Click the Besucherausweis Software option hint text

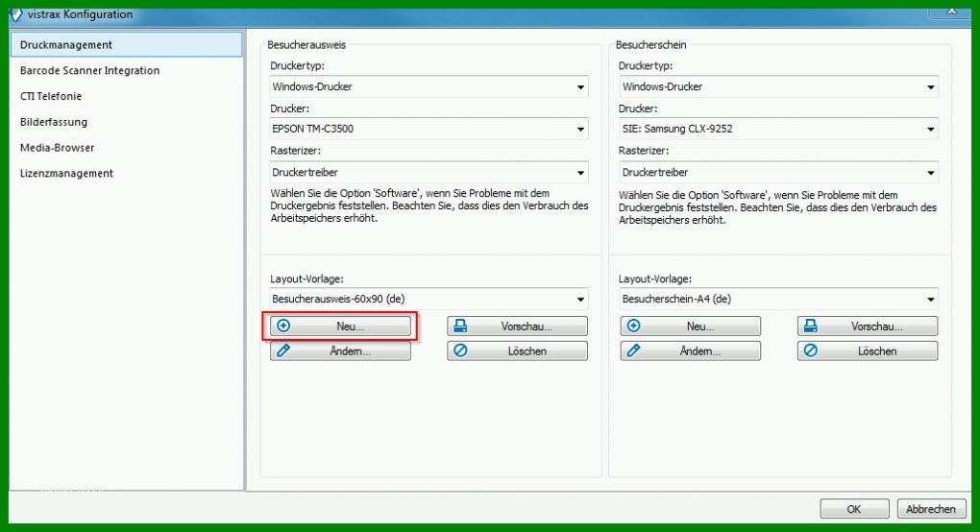(429, 206)
